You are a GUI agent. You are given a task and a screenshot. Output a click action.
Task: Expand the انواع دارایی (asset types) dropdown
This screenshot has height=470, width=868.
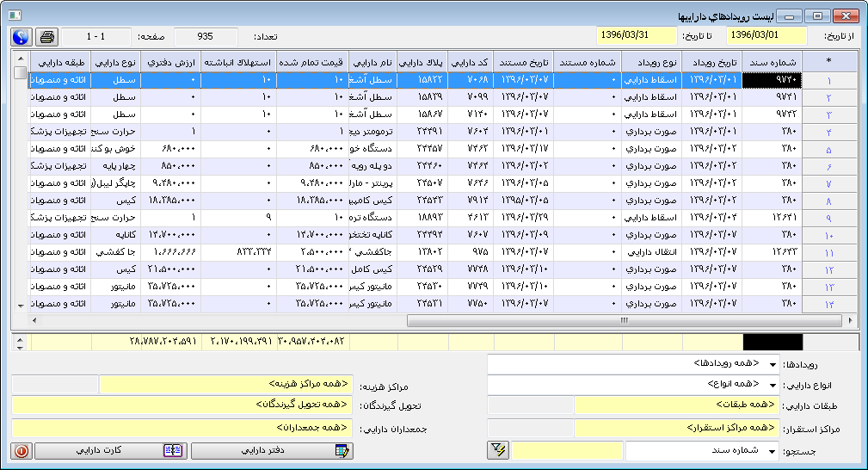(772, 385)
